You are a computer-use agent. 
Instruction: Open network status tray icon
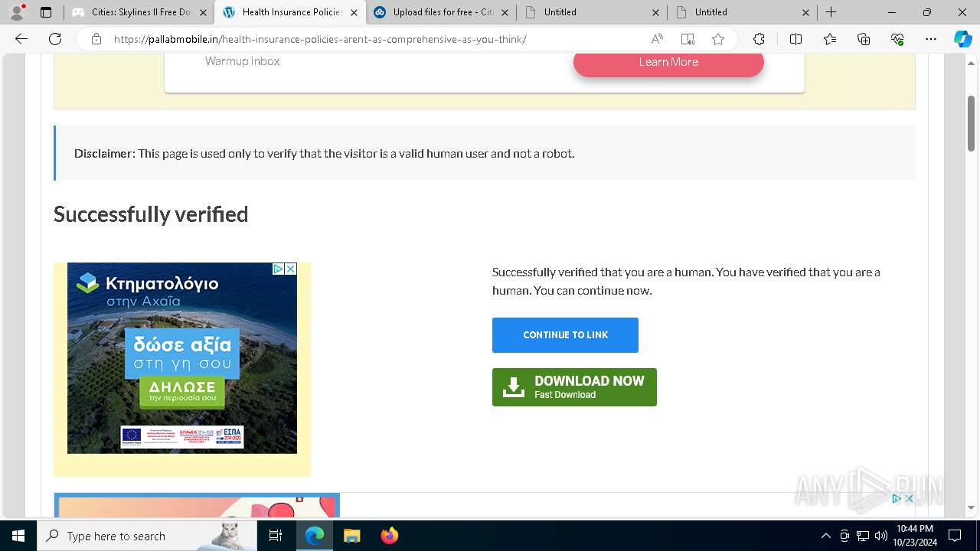point(863,536)
